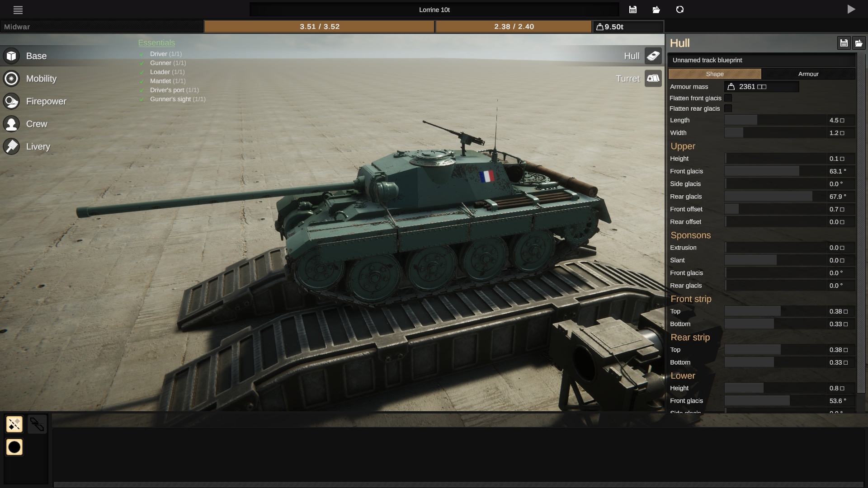This screenshot has height=488, width=868.
Task: Enable the Flatten front glacis checkbox
Action: click(728, 98)
